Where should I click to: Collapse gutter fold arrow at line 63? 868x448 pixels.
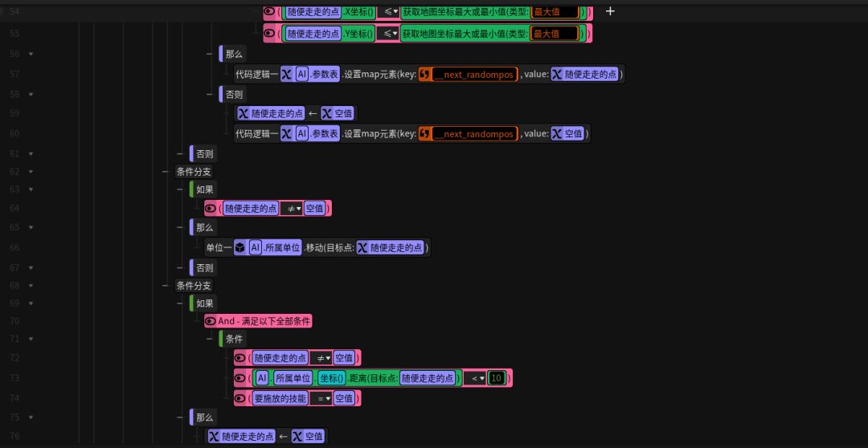[31, 189]
